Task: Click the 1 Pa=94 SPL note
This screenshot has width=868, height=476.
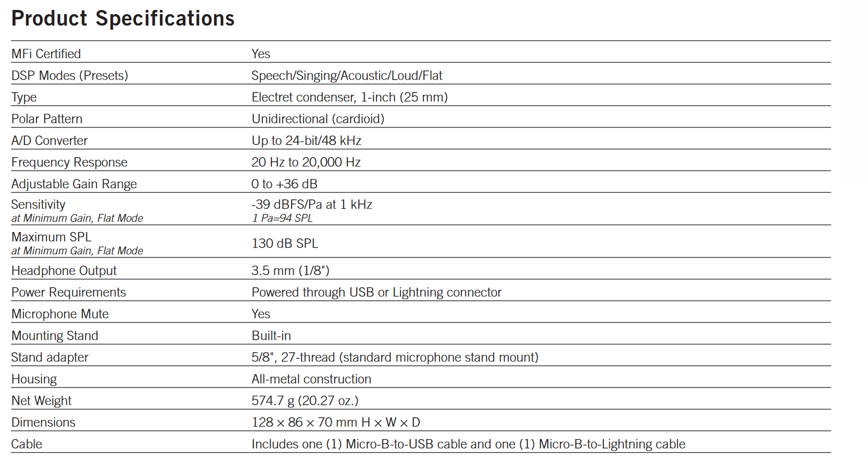Action: (282, 218)
